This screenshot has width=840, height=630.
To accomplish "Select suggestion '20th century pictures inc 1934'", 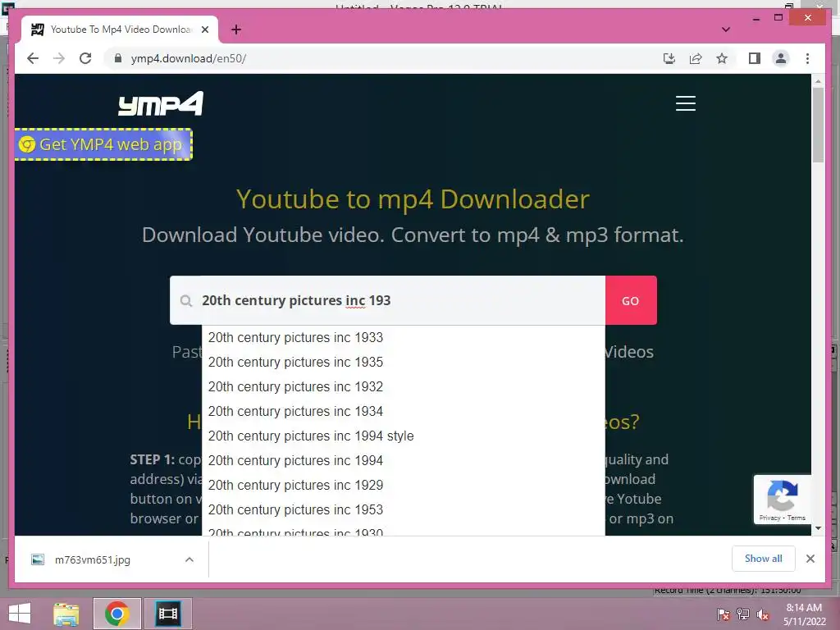I will tap(404, 412).
